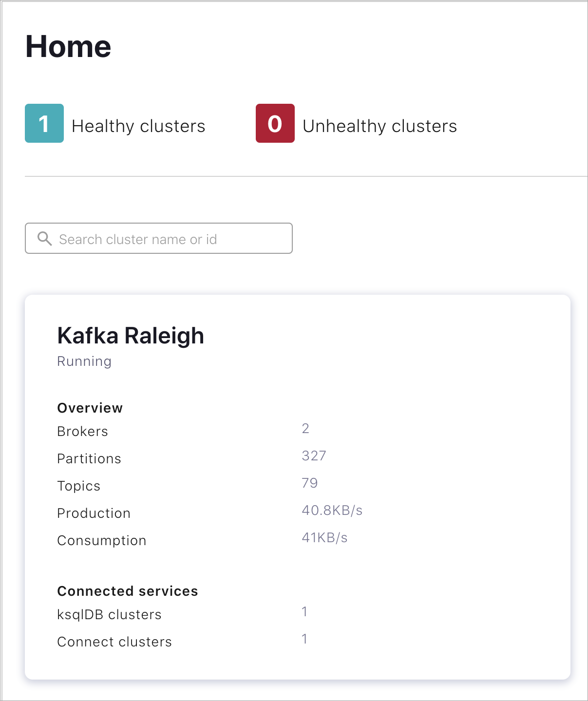Click the Topics row label
Image resolution: width=588 pixels, height=701 pixels.
point(79,486)
